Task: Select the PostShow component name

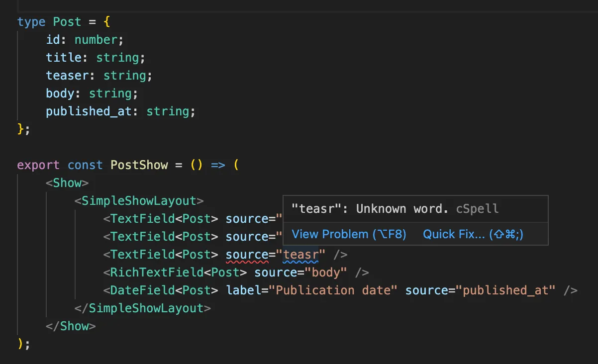Action: click(139, 165)
